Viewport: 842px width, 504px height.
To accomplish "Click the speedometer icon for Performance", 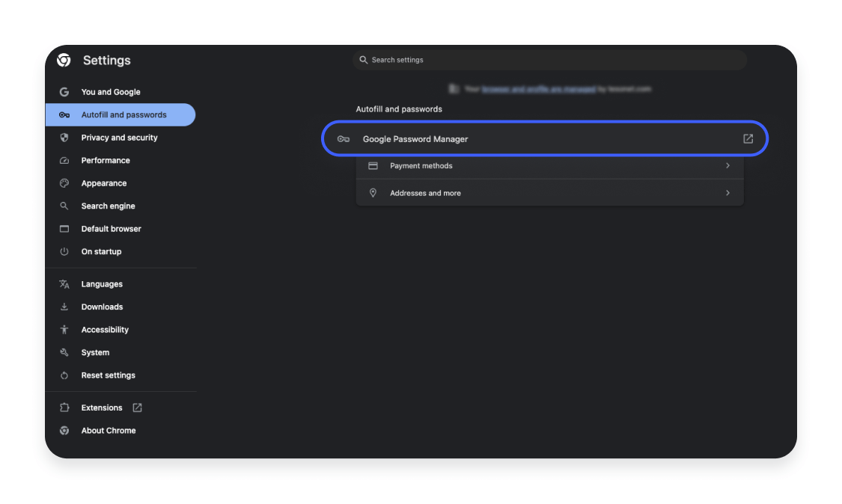I will [x=65, y=160].
